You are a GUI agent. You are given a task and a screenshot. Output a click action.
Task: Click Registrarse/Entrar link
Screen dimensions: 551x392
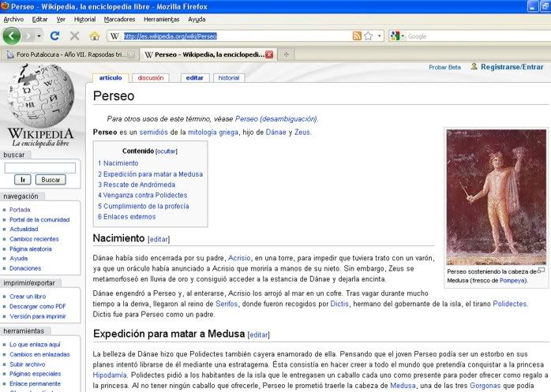coord(512,67)
